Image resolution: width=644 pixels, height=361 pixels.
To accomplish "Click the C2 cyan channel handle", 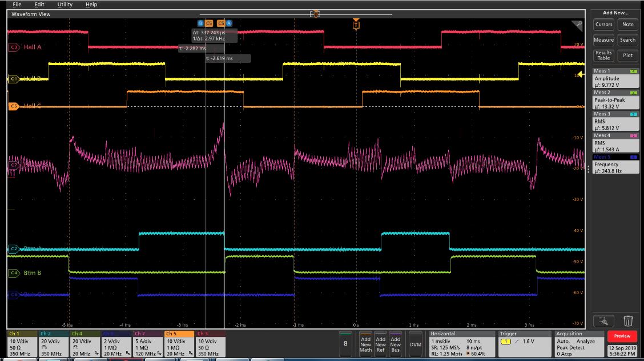I will point(14,248).
